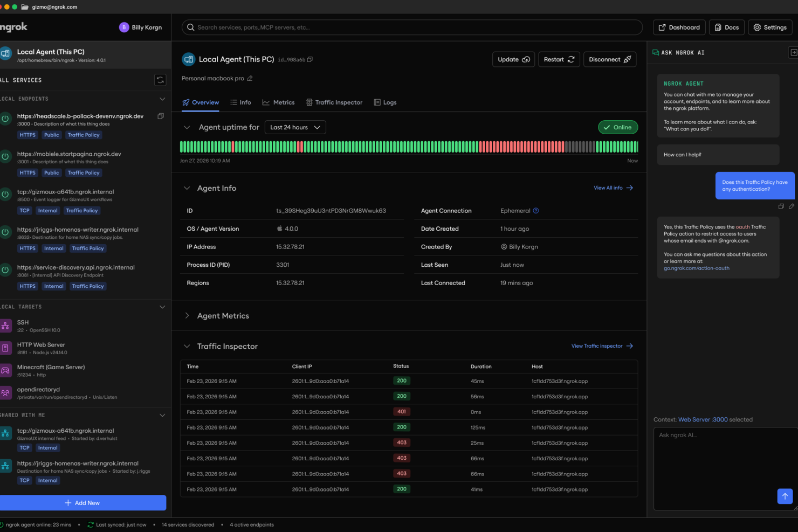Click the Agent Connection info question icon
This screenshot has width=798, height=532.
click(x=536, y=211)
